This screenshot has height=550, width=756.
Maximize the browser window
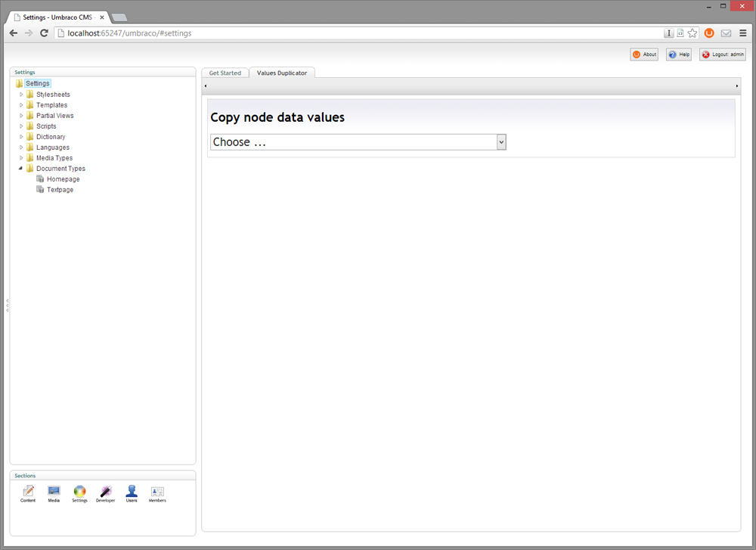pos(723,6)
